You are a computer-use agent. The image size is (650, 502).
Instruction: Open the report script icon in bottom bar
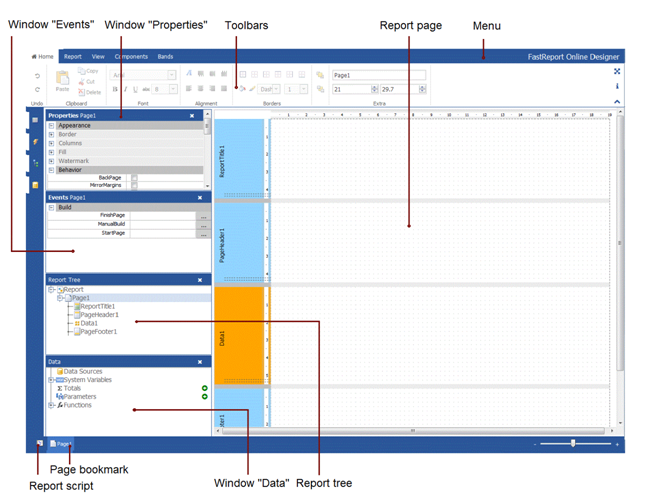37,443
